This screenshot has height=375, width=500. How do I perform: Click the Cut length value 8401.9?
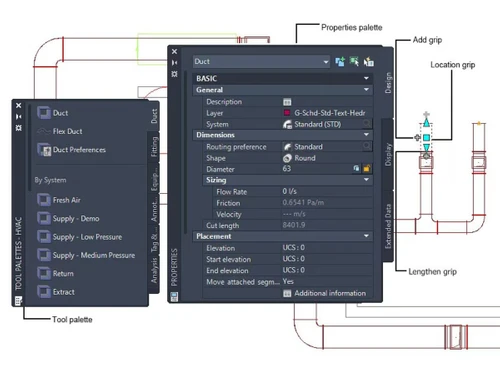[294, 225]
